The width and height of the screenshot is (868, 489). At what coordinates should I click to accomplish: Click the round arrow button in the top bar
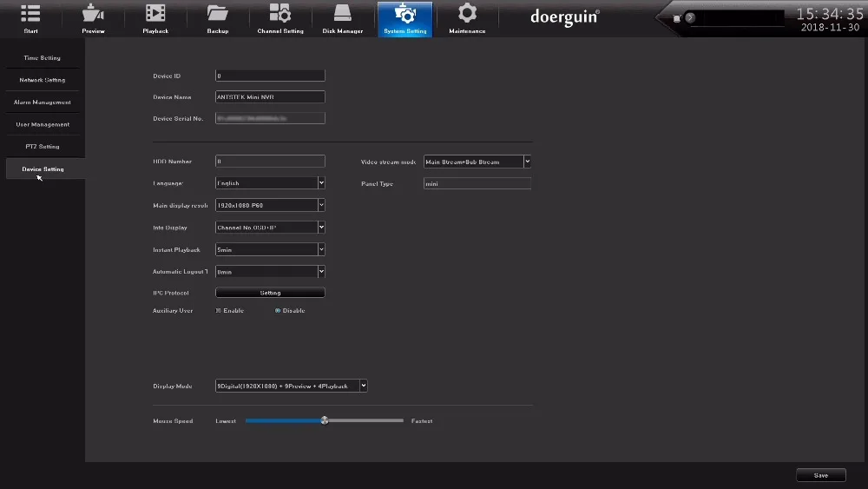point(690,17)
